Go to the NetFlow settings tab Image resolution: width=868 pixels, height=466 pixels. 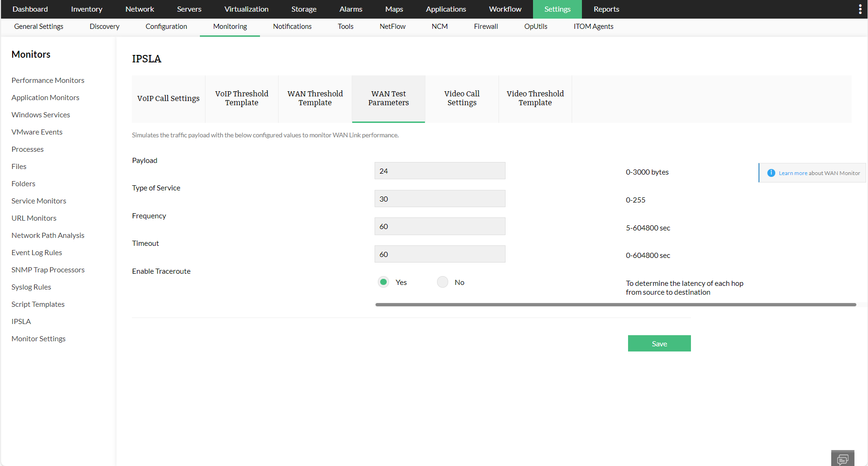392,27
